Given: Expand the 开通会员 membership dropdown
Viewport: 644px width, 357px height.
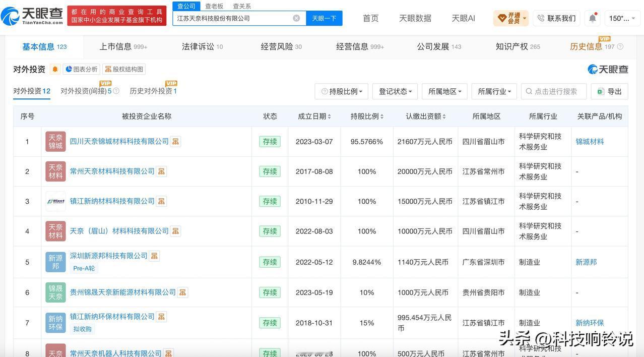Looking at the screenshot, I should click(511, 18).
